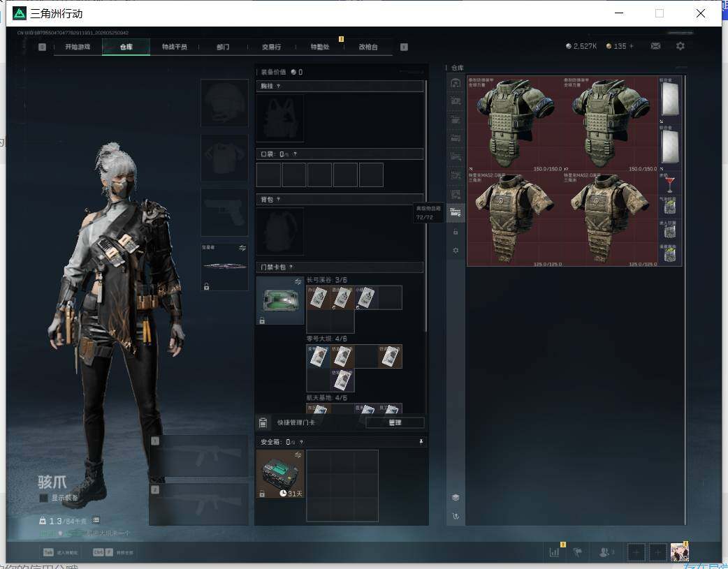
Task: Open the player avatar in bottom corner
Action: pyautogui.click(x=679, y=552)
